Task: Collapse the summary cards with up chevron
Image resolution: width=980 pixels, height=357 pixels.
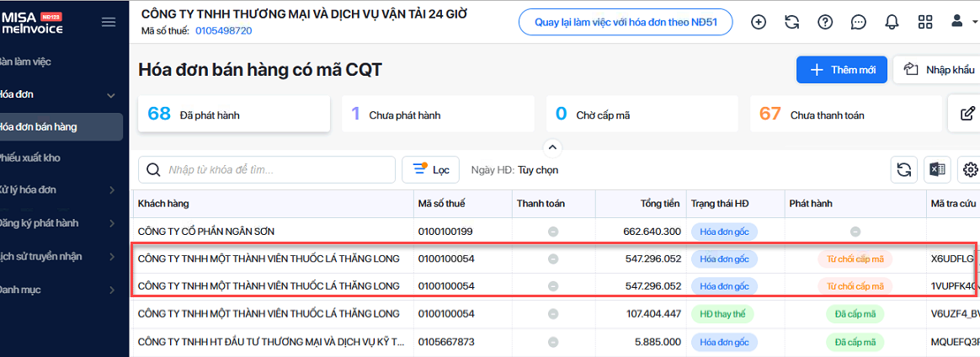Action: 551,148
